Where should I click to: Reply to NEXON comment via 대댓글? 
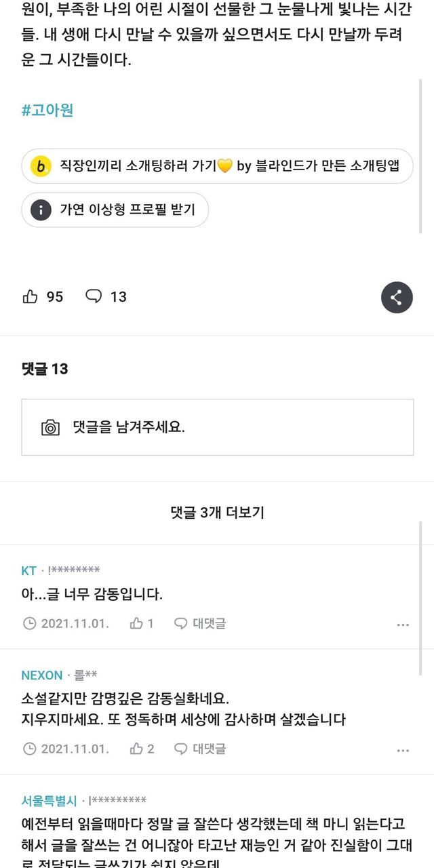point(201,749)
